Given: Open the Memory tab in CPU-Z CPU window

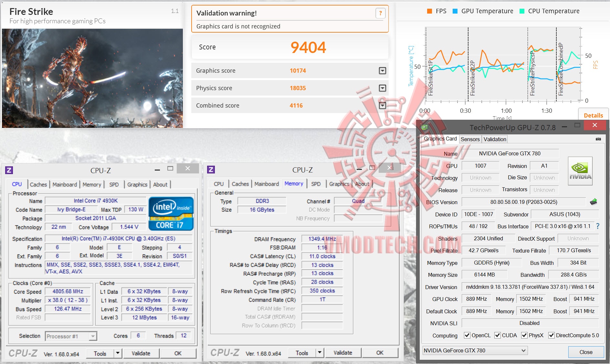Looking at the screenshot, I should (92, 184).
